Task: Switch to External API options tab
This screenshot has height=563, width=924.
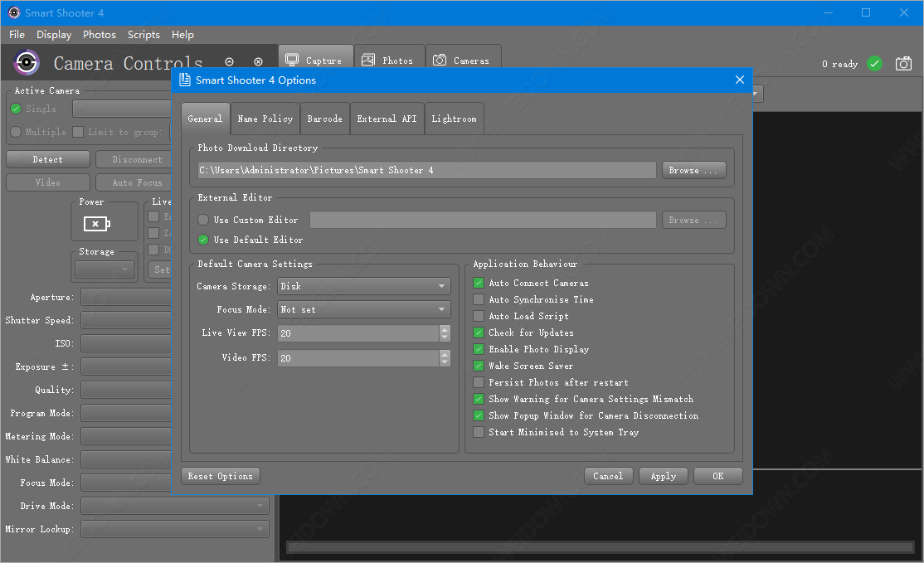Action: (x=387, y=119)
